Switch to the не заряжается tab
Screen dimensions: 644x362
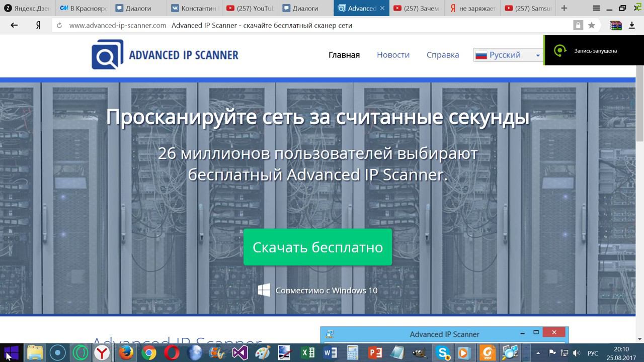click(473, 8)
